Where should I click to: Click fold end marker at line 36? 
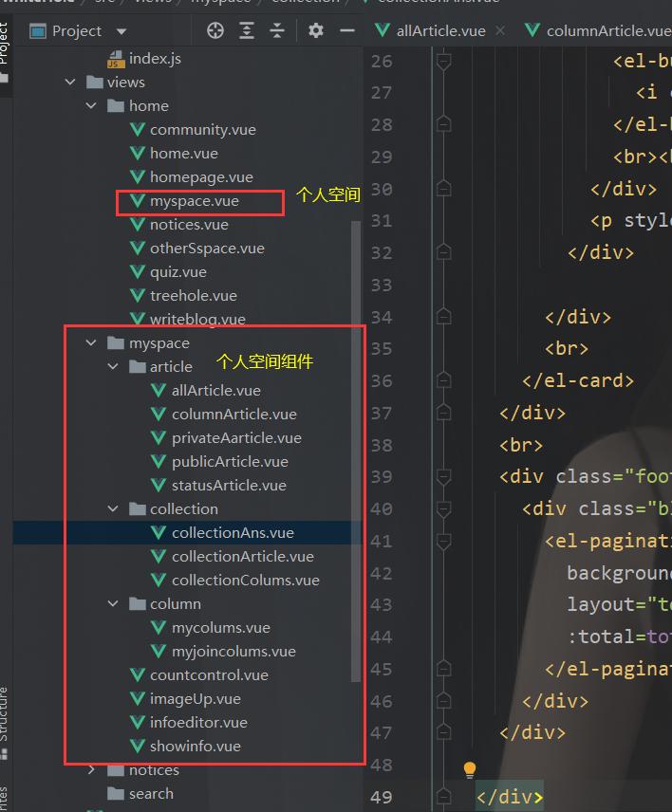[443, 381]
